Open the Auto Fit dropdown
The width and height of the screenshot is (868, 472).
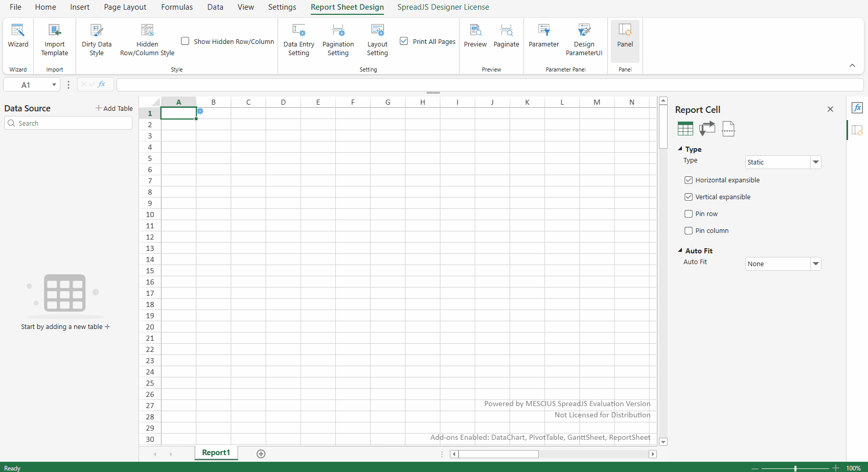click(x=783, y=264)
